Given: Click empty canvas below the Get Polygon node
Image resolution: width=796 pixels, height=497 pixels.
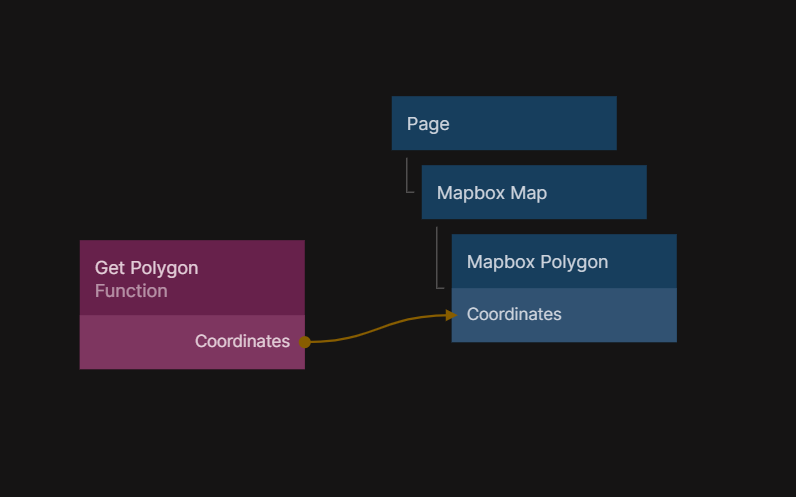Looking at the screenshot, I should (x=190, y=430).
